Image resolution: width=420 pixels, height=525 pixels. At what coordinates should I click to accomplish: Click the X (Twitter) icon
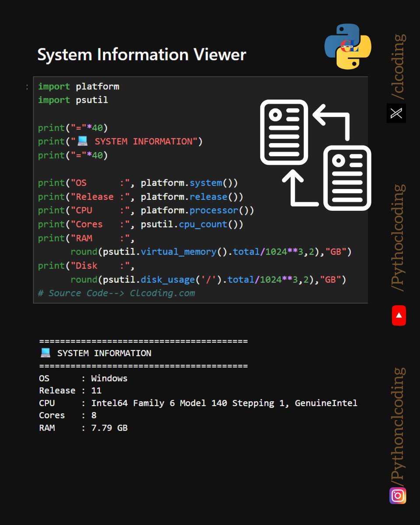[396, 113]
